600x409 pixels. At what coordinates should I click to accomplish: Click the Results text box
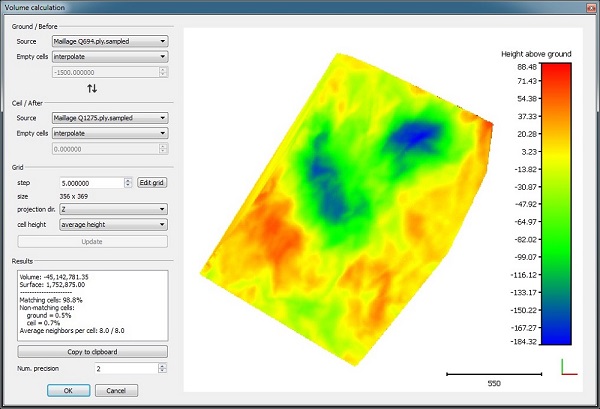tap(93, 305)
